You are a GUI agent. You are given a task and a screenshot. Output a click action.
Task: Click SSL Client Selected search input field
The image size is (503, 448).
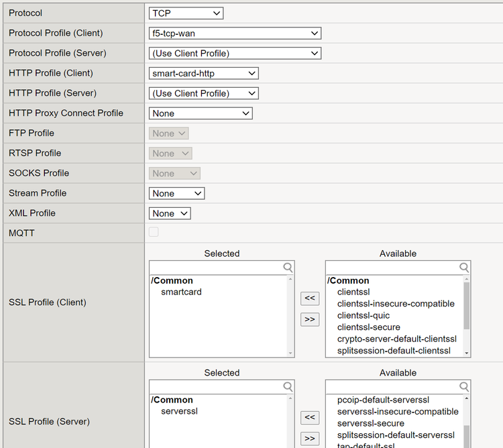point(216,268)
